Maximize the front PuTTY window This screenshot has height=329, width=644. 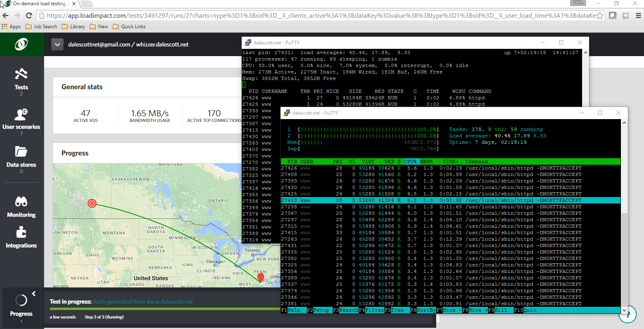[x=600, y=113]
